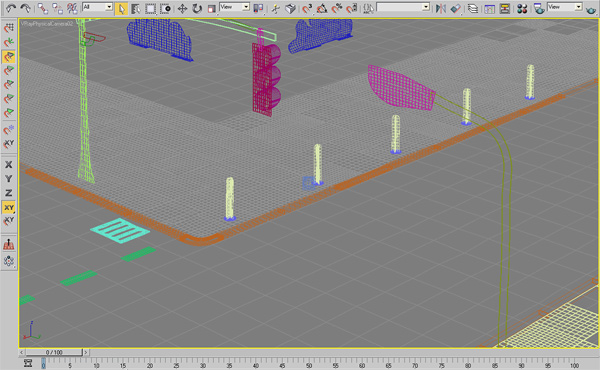
Task: Click the Undo arrow icon
Action: (x=11, y=8)
